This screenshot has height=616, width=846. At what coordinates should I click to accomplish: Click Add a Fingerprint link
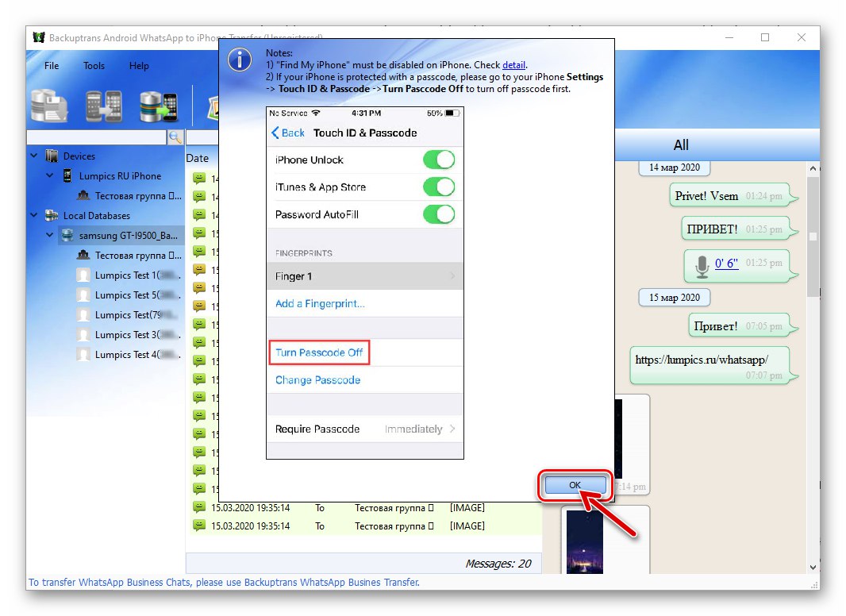320,303
